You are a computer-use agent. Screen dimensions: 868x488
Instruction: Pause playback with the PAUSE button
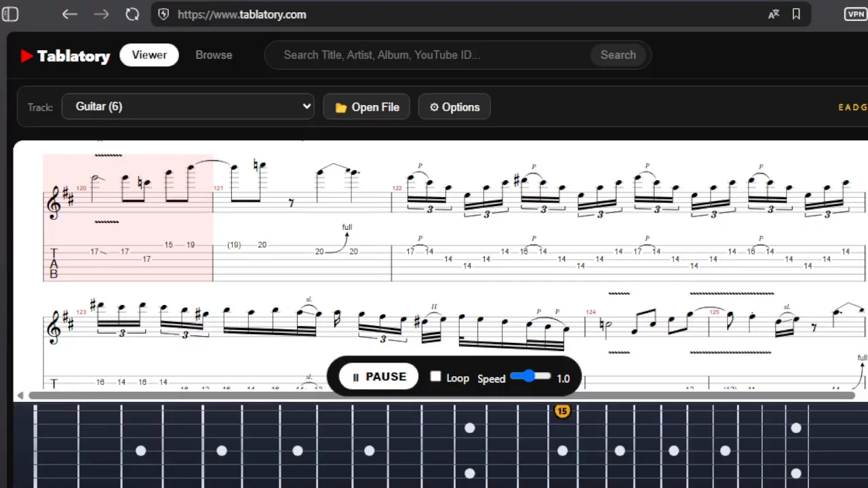pyautogui.click(x=379, y=377)
